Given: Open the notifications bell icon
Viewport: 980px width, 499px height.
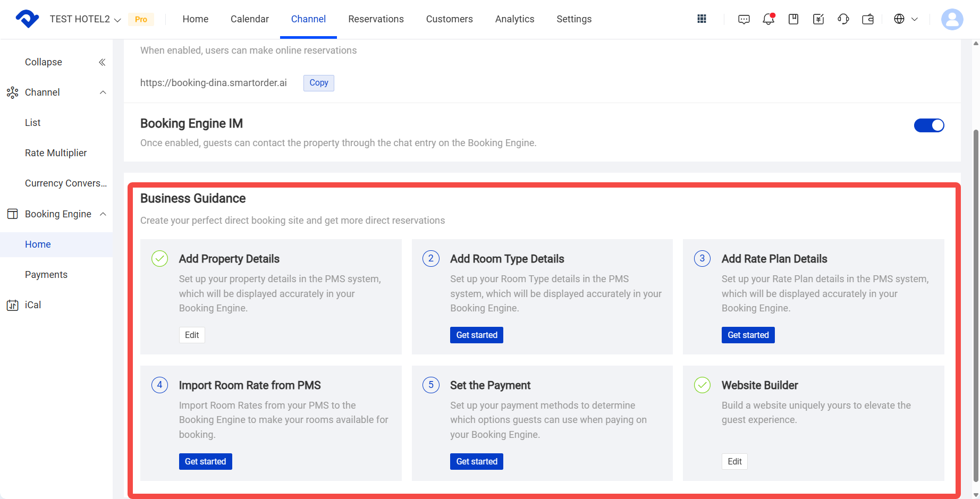Looking at the screenshot, I should tap(768, 19).
